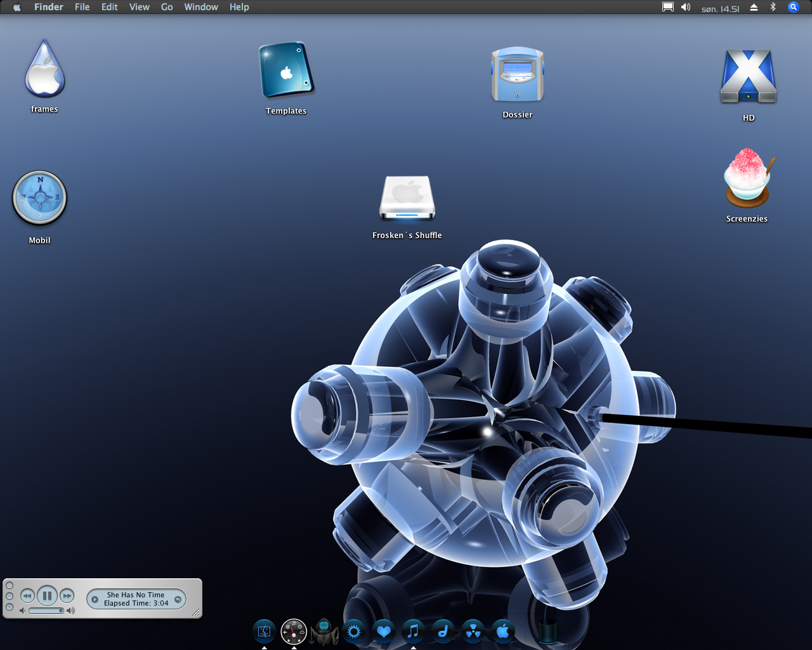Open the single music note dock icon
Viewport: 812px width, 650px height.
coord(443,631)
